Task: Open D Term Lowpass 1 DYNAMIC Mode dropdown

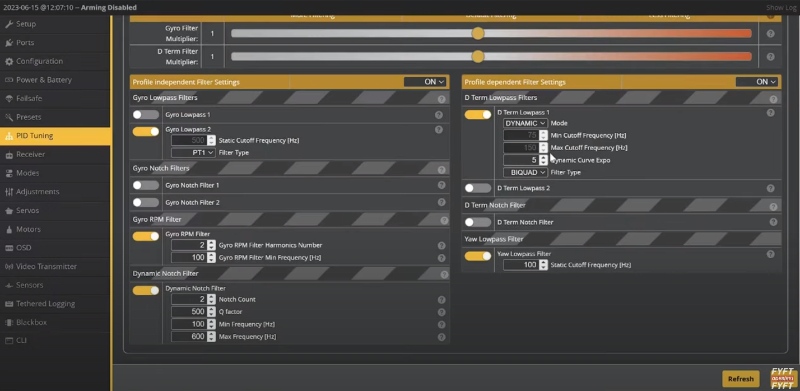Action: (526, 123)
